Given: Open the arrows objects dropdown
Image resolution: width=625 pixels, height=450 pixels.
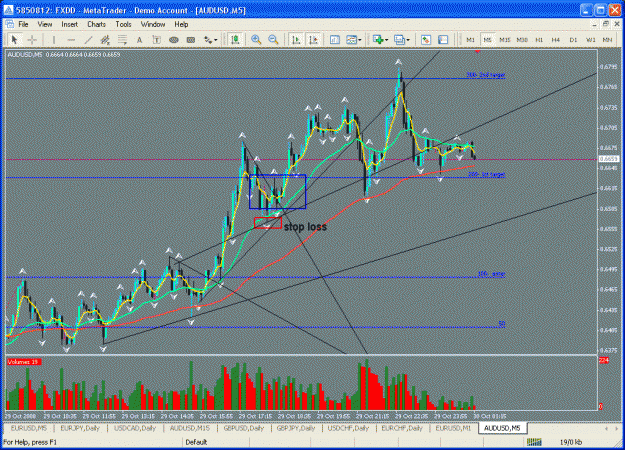Looking at the screenshot, I should (x=210, y=39).
